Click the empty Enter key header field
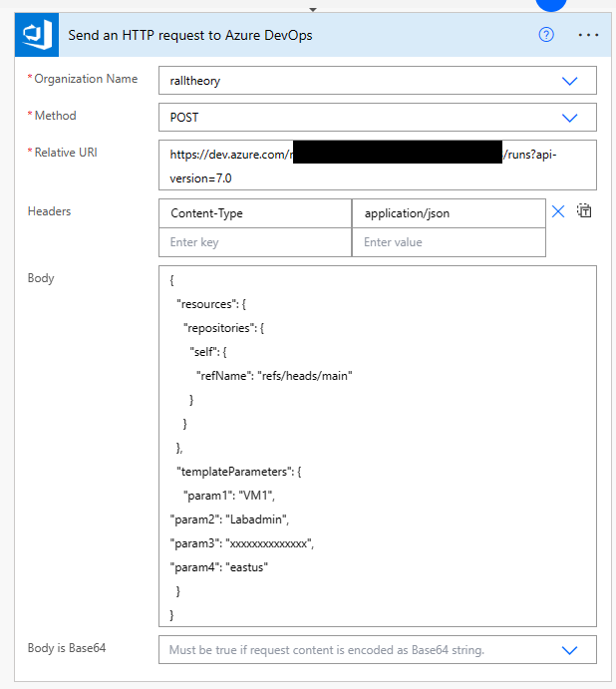Image resolution: width=616 pixels, height=689 pixels. [255, 242]
